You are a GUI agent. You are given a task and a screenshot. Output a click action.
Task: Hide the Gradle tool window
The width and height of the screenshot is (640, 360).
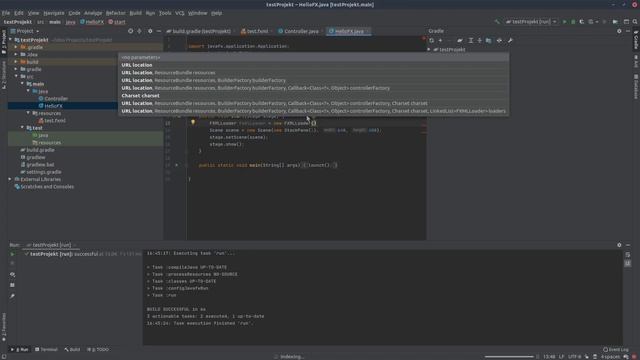click(x=628, y=31)
